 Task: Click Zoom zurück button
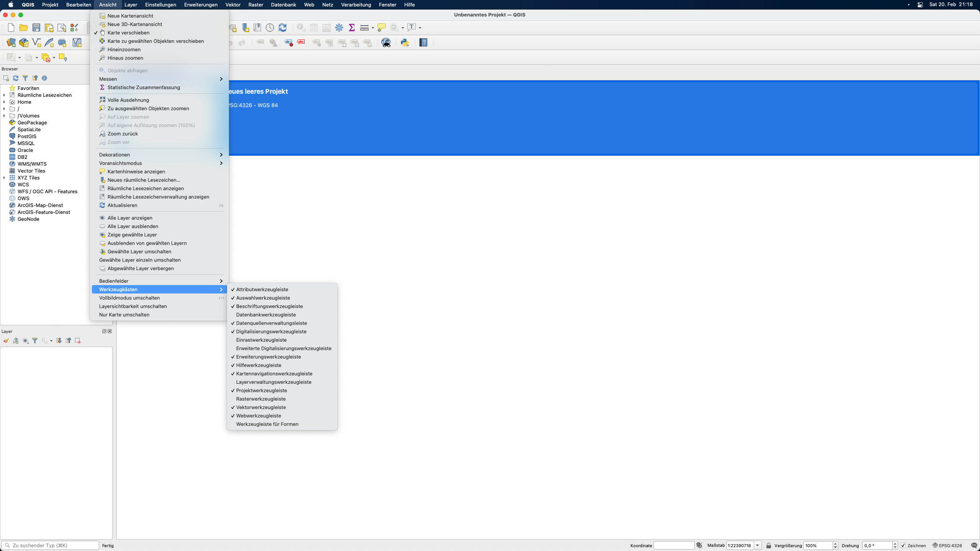(122, 133)
